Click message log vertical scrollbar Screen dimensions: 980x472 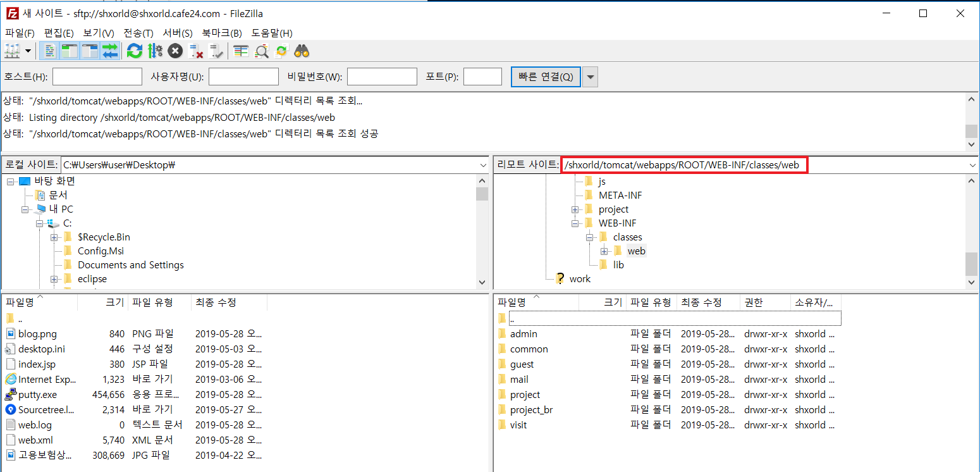(971, 121)
